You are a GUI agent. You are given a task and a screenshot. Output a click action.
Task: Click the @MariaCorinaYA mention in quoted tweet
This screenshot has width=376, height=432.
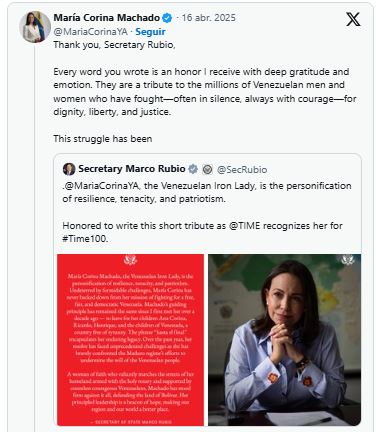(101, 186)
